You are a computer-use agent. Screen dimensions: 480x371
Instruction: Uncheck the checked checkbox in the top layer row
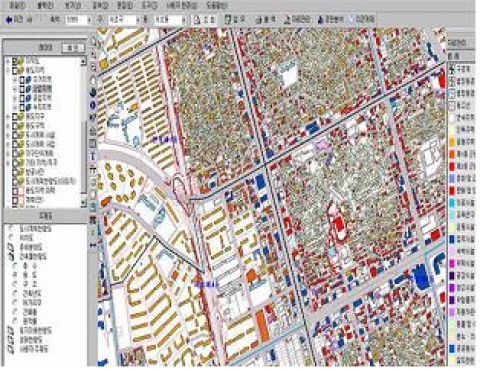[15, 61]
